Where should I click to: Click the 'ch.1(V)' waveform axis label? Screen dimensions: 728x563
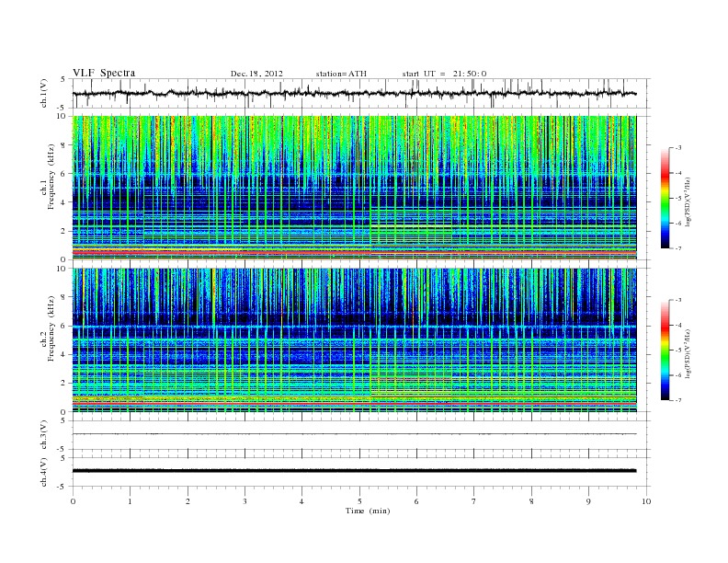[x=43, y=93]
